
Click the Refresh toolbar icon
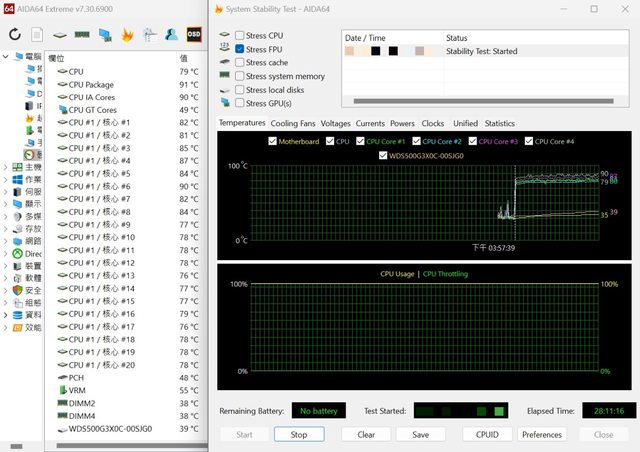click(x=14, y=34)
